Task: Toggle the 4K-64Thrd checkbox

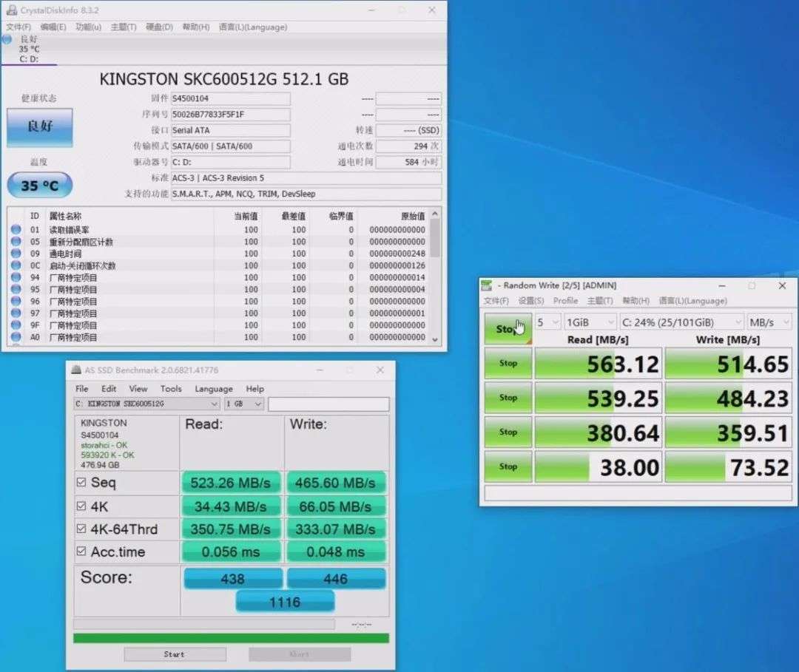Action: tap(81, 529)
